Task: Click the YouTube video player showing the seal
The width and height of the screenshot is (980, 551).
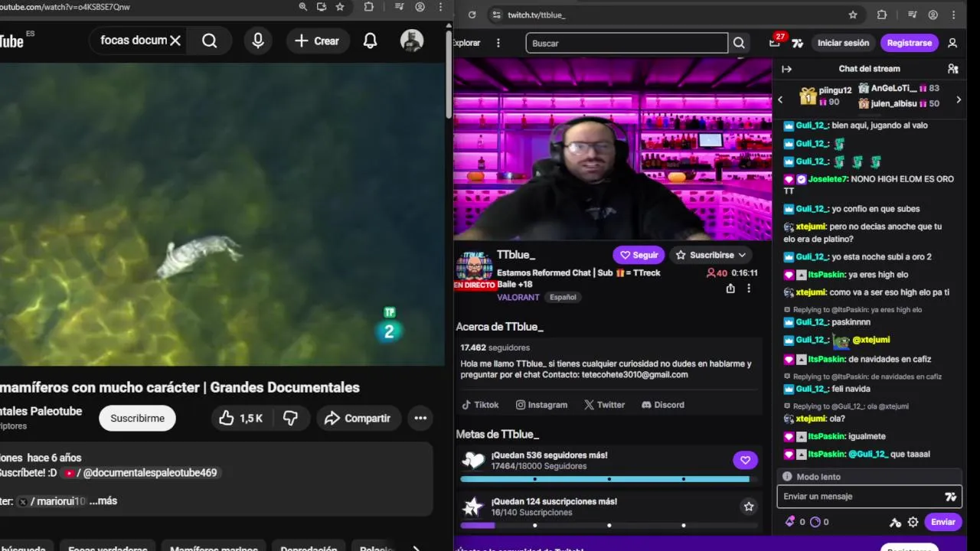Action: click(x=222, y=214)
